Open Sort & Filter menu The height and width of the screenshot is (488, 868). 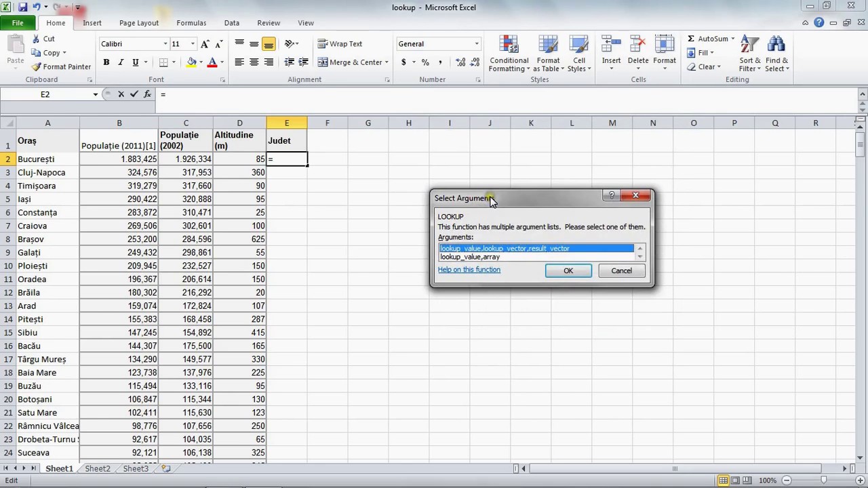point(750,54)
